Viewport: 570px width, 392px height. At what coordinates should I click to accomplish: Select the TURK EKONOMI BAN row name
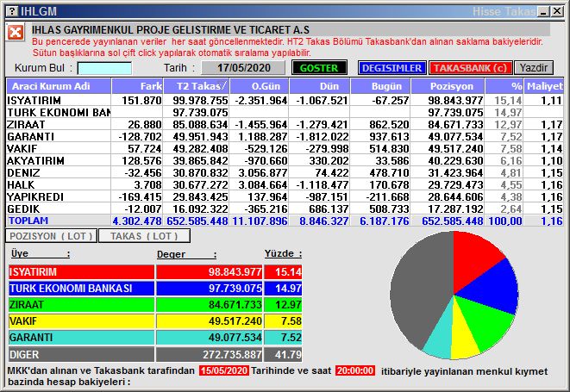click(x=59, y=112)
